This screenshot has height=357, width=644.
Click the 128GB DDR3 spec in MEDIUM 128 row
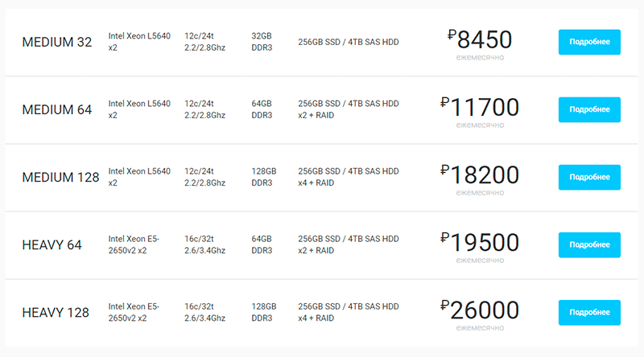[264, 177]
